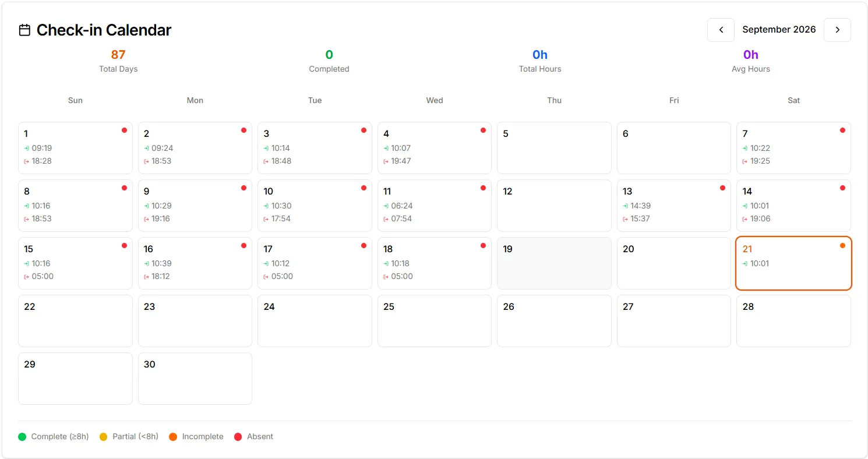Click the Complete (≥8h) legend label

(x=60, y=437)
